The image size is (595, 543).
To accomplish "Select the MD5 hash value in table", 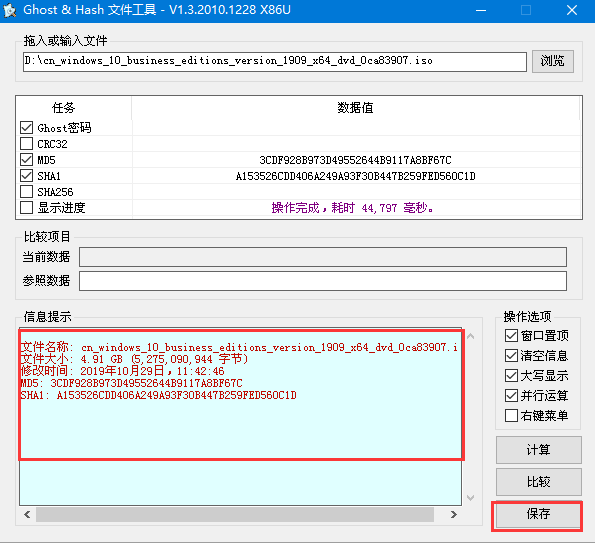I will [x=356, y=160].
